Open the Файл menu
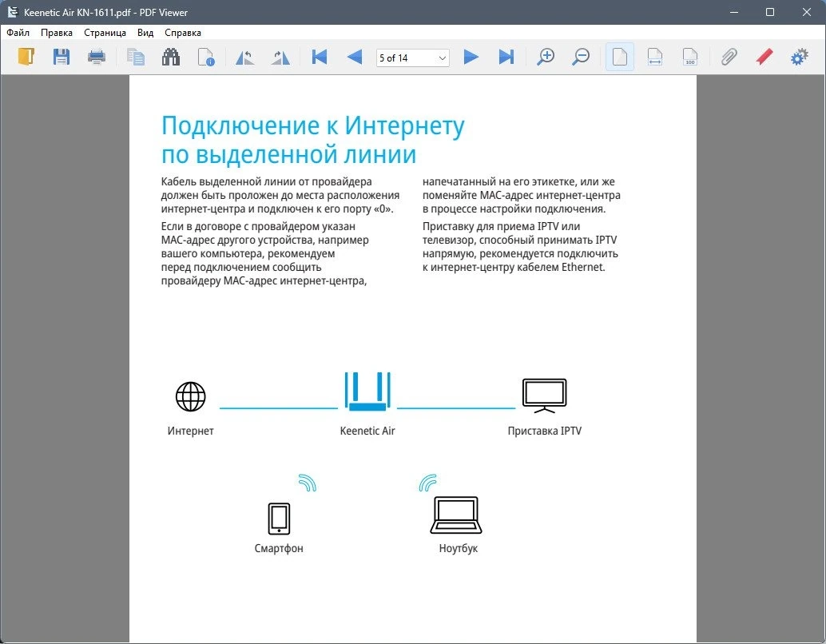The width and height of the screenshot is (826, 644). point(18,33)
